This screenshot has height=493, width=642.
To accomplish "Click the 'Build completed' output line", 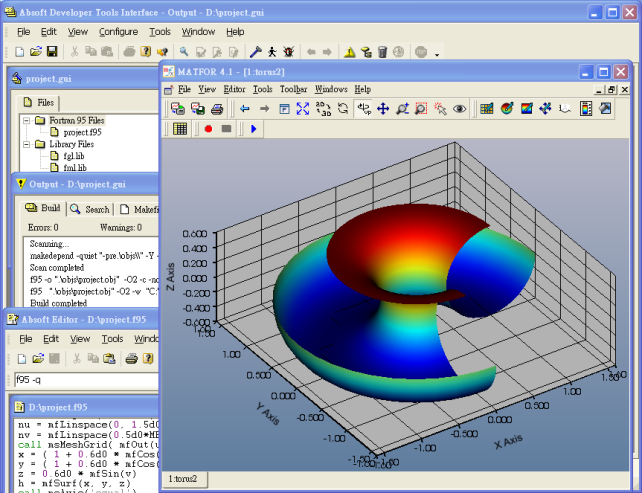I will pyautogui.click(x=59, y=303).
